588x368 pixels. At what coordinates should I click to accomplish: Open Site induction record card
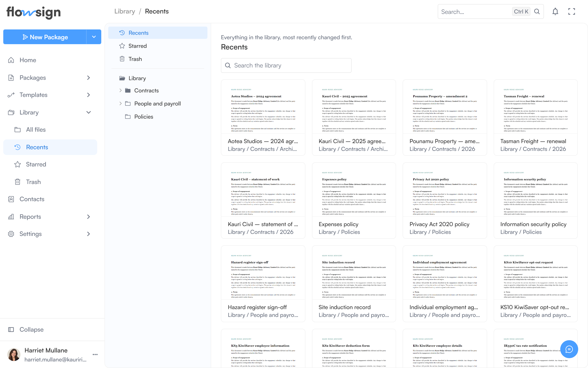click(354, 284)
